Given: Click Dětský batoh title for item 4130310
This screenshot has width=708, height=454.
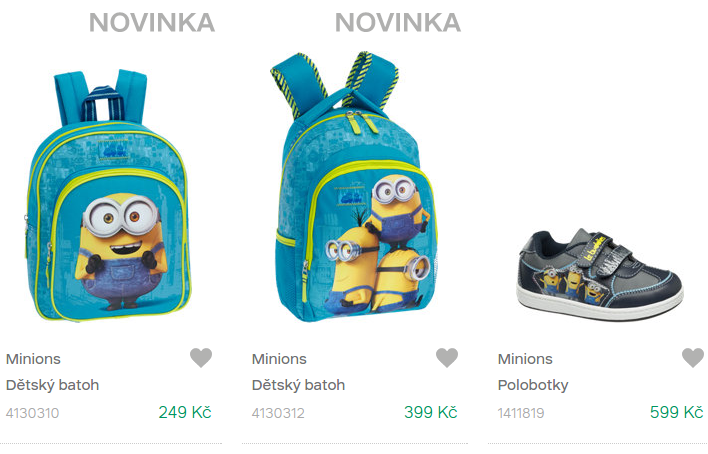Looking at the screenshot, I should (x=52, y=385).
